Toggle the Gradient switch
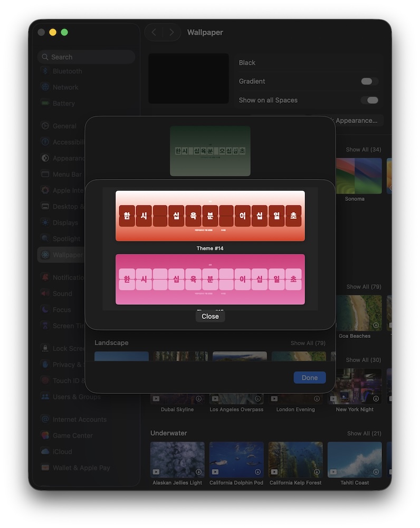 click(369, 81)
